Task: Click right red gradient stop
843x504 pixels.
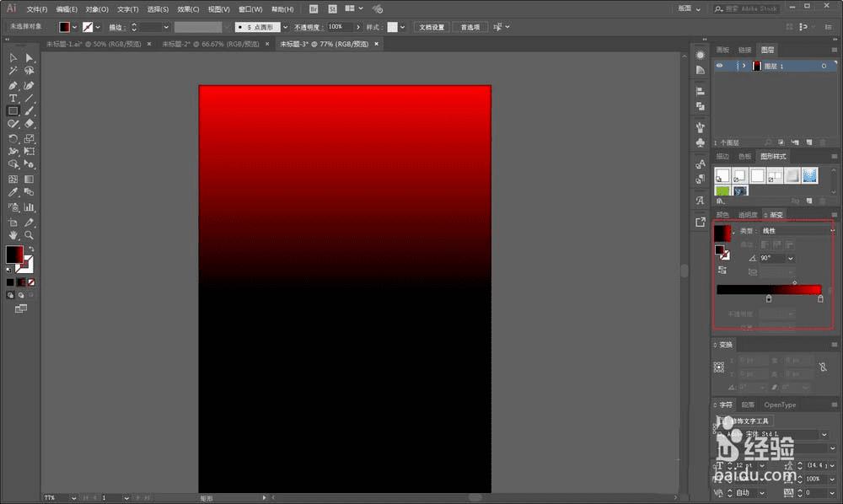Action: coord(820,298)
